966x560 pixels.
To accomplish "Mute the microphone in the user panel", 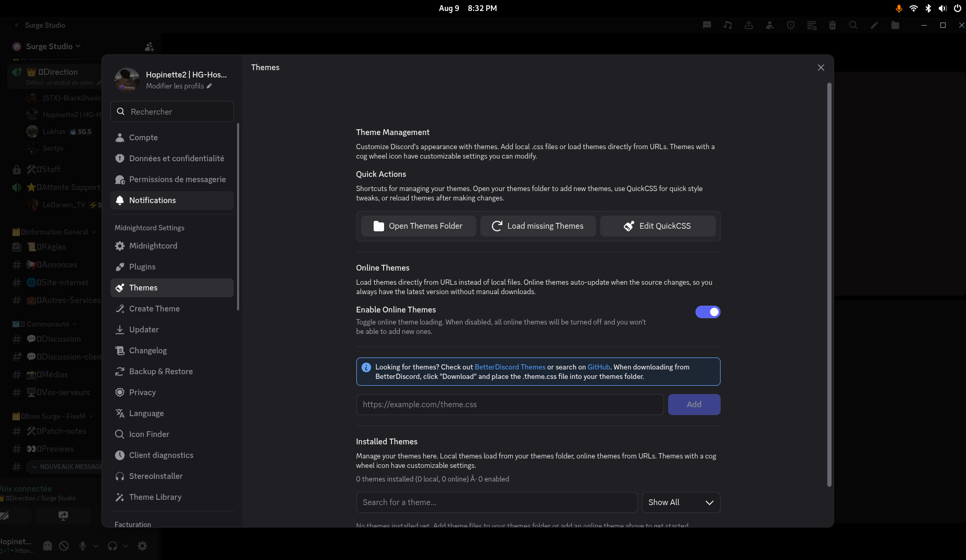I will (x=83, y=546).
